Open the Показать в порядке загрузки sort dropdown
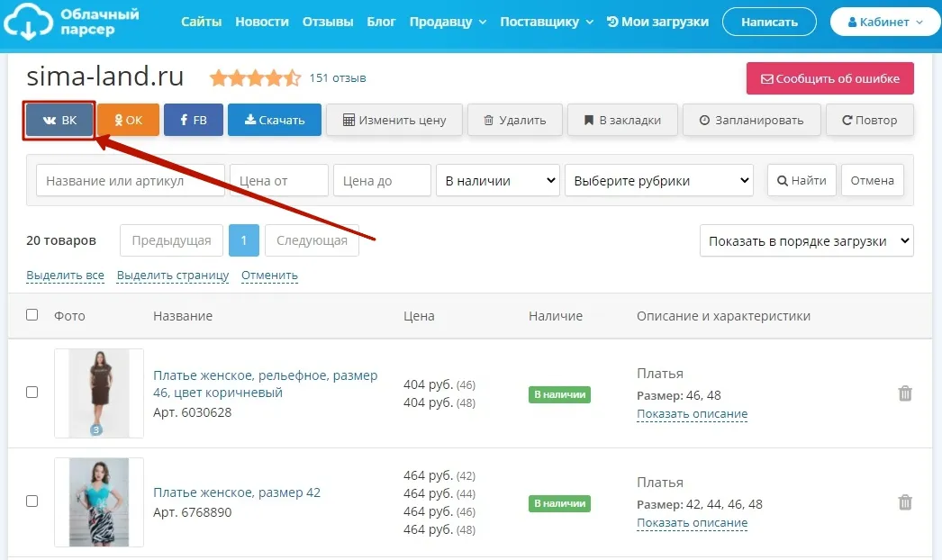942x560 pixels. coord(807,241)
